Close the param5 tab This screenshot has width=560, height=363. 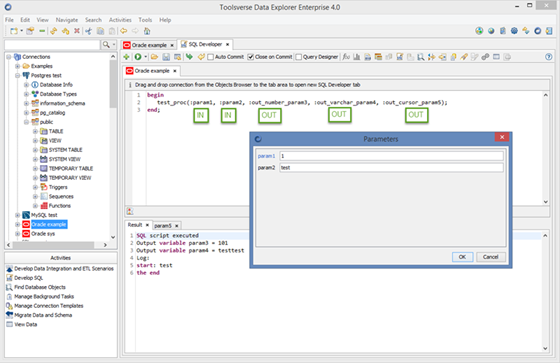click(x=176, y=226)
